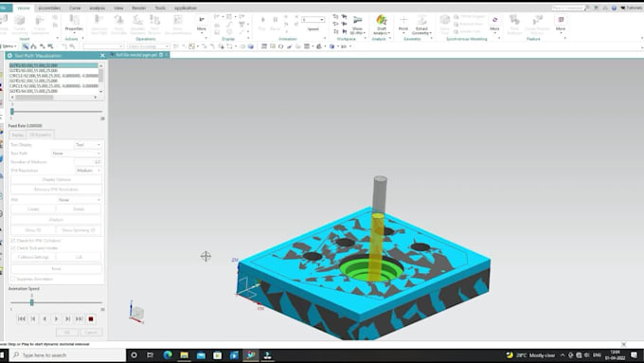The image size is (644, 363).
Task: Open the View ribbon tab
Action: pyautogui.click(x=118, y=8)
